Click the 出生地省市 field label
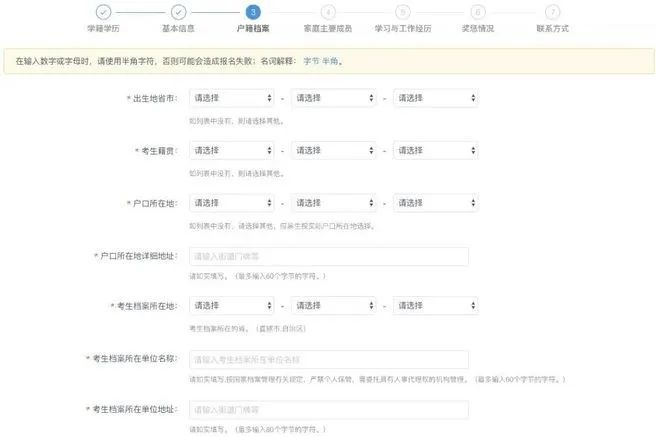656x438 pixels. tap(152, 99)
